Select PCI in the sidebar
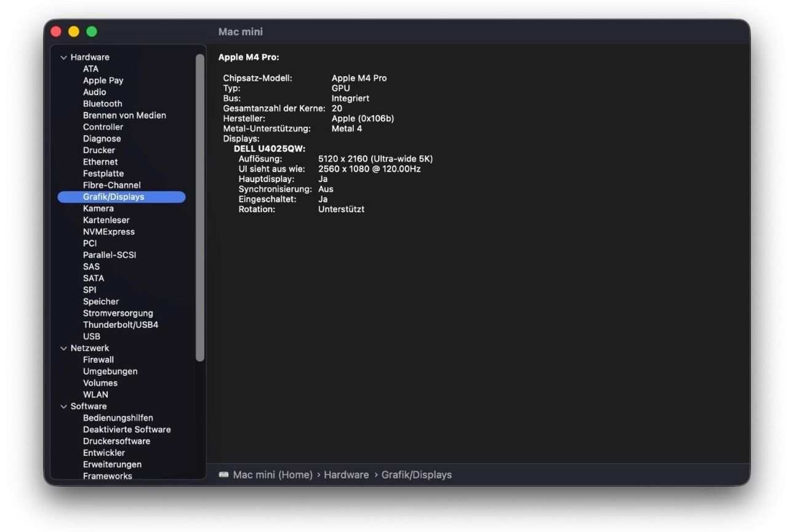This screenshot has width=794, height=532. pos(90,244)
